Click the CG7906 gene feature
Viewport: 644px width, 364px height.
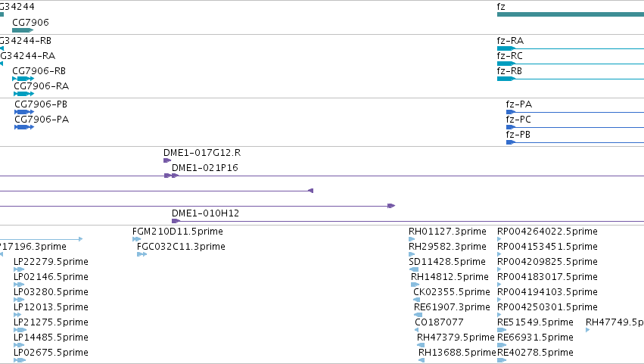tap(23, 30)
